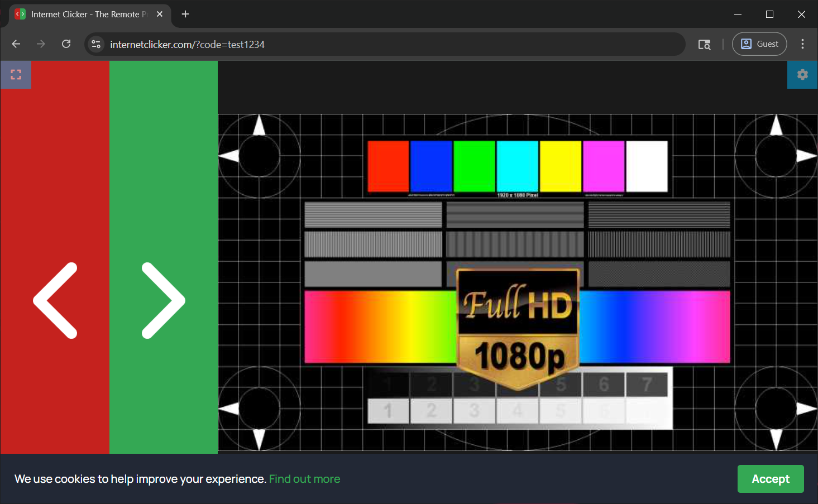This screenshot has width=818, height=504.
Task: Click the search tabs icon in toolbar
Action: (704, 45)
